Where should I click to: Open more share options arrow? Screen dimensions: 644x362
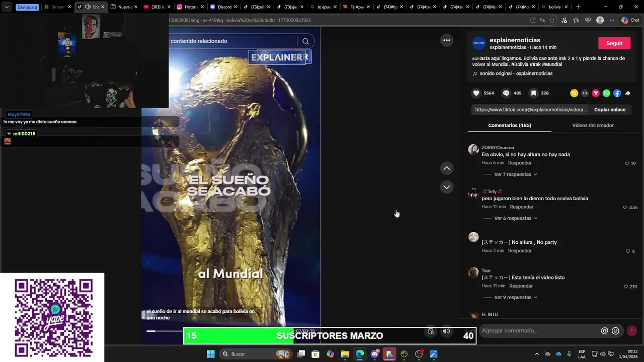[628, 93]
